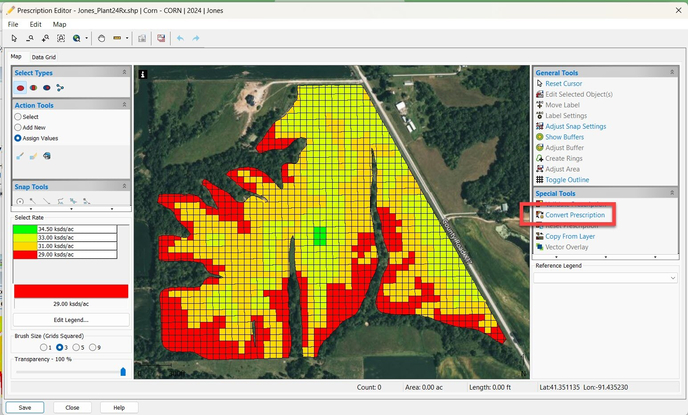Select the pointer cursor tool in toolbar

14,38
